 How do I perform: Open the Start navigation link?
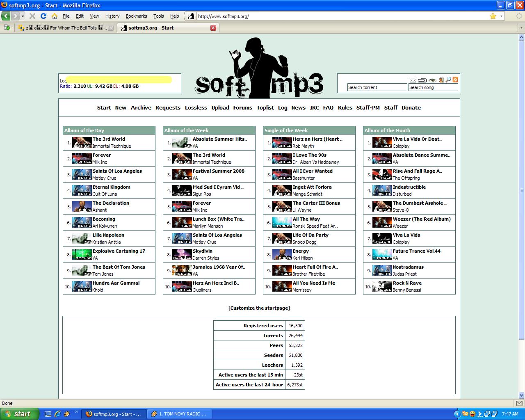pyautogui.click(x=104, y=107)
